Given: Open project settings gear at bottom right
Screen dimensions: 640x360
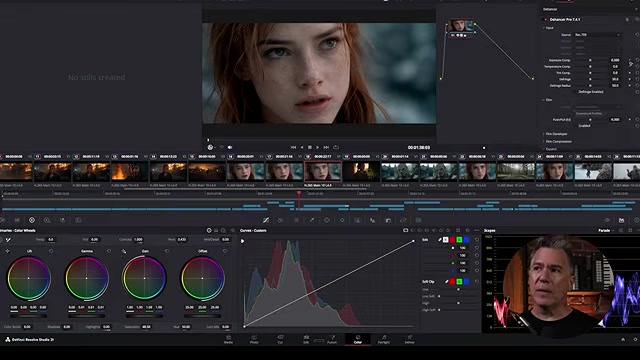Looking at the screenshot, I should (x=636, y=340).
